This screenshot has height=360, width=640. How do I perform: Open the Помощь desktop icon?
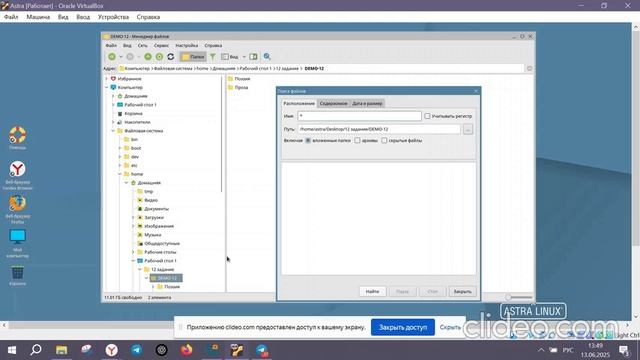(18, 138)
